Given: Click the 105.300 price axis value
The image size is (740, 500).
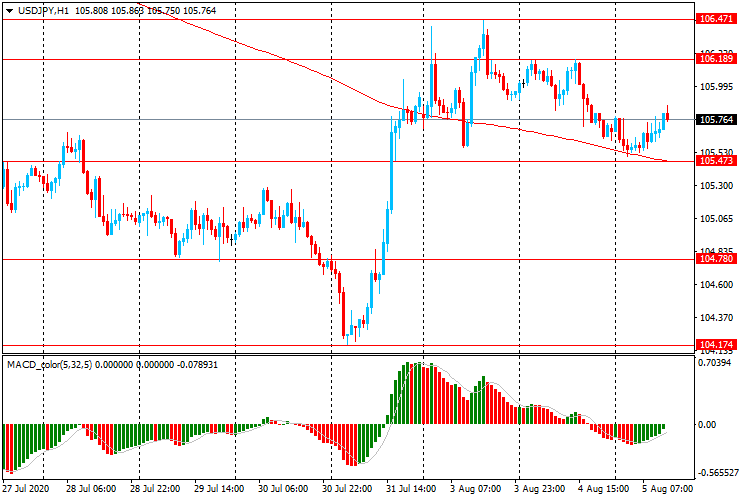Looking at the screenshot, I should 716,186.
